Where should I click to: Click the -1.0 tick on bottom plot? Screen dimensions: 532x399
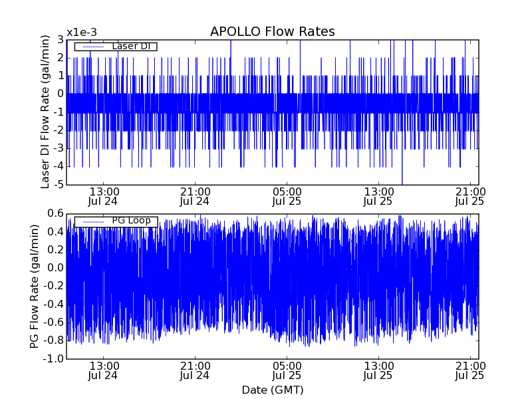pyautogui.click(x=53, y=358)
